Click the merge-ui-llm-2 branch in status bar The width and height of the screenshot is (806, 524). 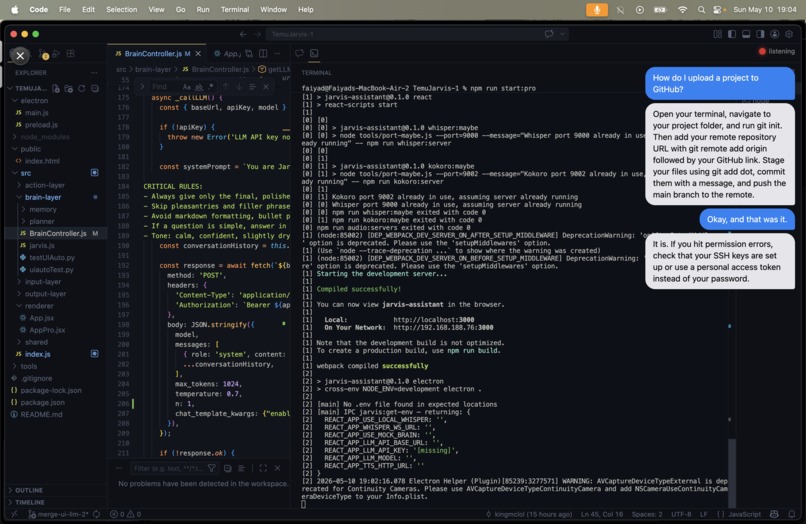[x=58, y=514]
